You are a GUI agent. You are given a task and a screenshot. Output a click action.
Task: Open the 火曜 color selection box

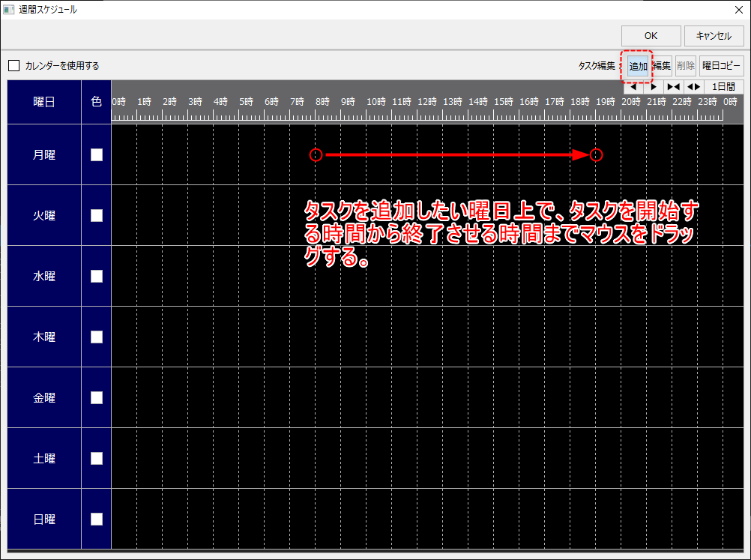click(x=96, y=215)
